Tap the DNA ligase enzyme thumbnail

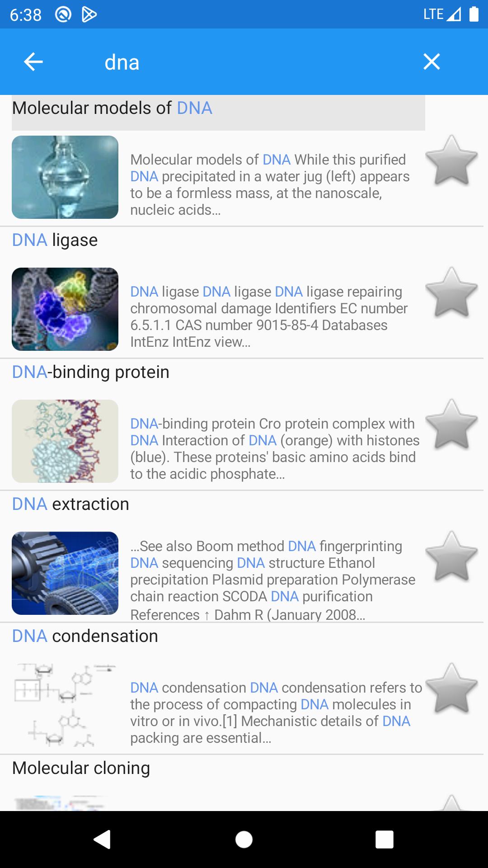click(x=65, y=309)
